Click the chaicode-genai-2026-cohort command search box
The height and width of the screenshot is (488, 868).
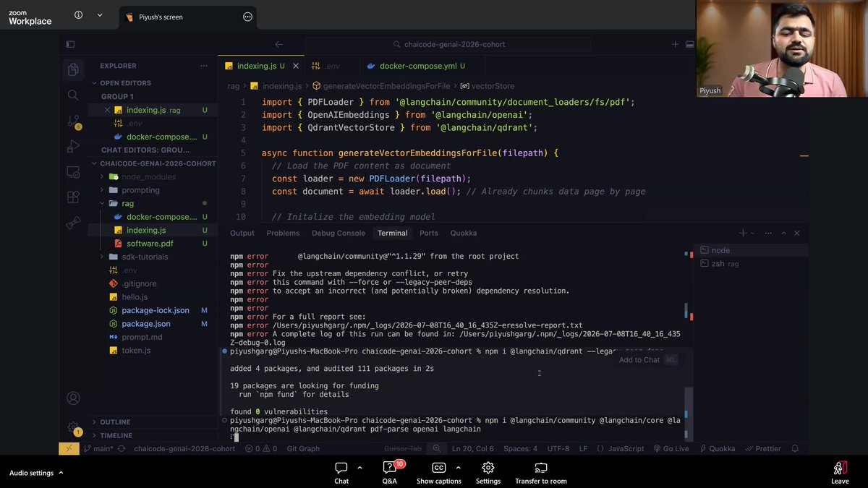tap(448, 44)
